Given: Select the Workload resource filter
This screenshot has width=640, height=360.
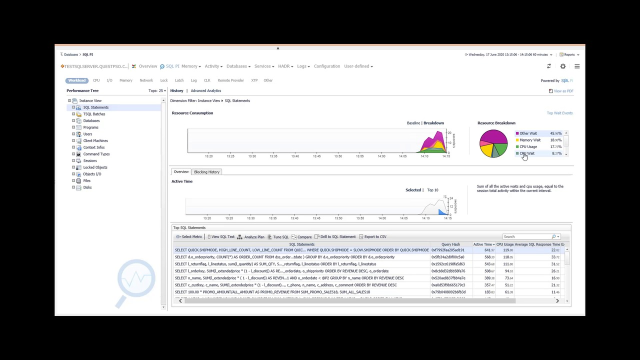Looking at the screenshot, I should (77, 80).
